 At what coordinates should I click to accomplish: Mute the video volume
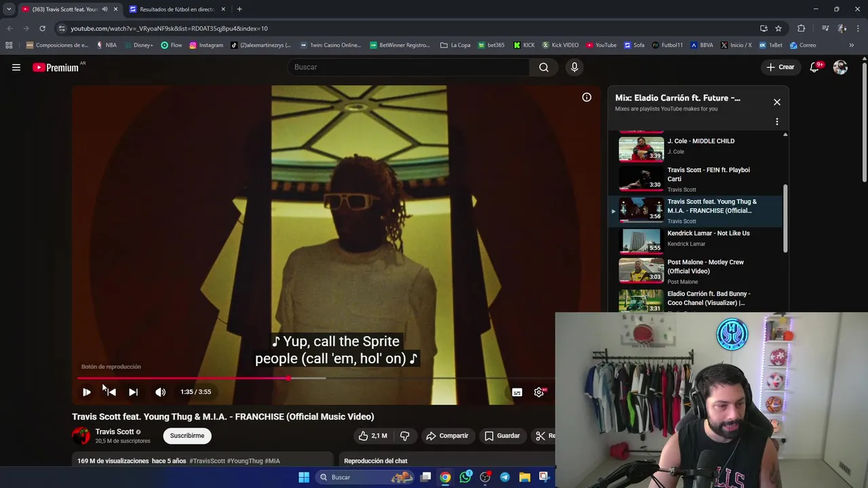(160, 392)
